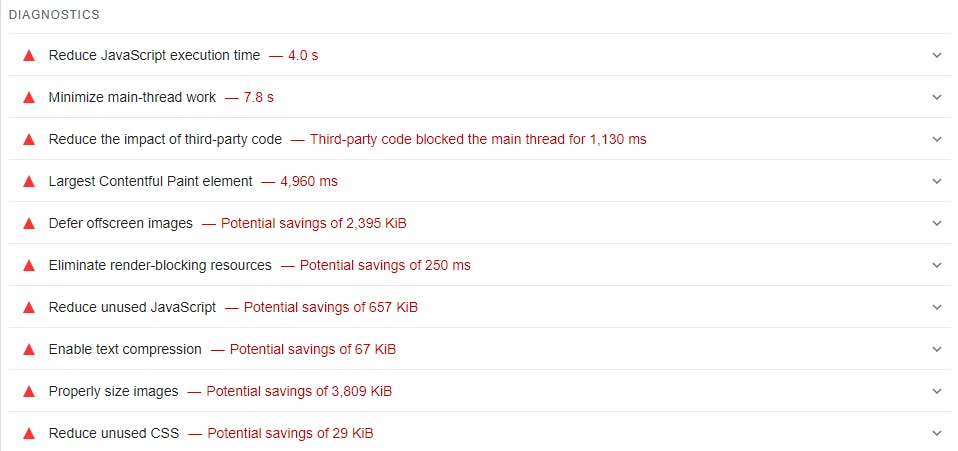Screen dimensions: 958x451
Task: Click warning icon next to Eliminate render-blocking resources
Action: 29,266
